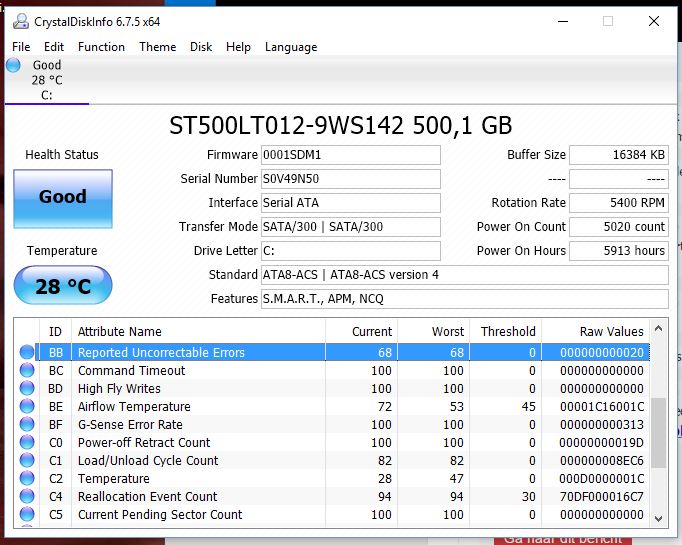
Task: Click status orb of Load/Unload Cycle Count row
Action: click(27, 460)
